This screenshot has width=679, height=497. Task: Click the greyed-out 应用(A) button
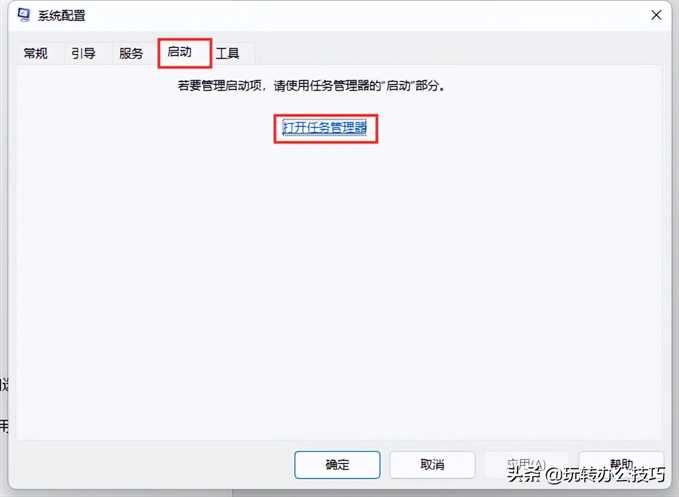click(x=526, y=465)
